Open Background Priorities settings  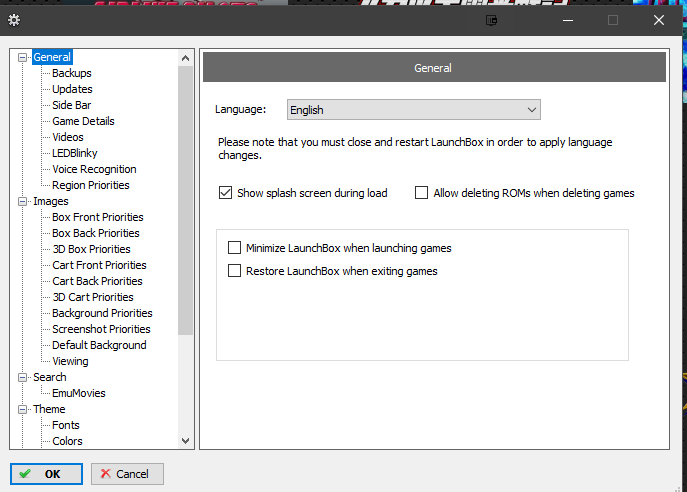(x=102, y=313)
